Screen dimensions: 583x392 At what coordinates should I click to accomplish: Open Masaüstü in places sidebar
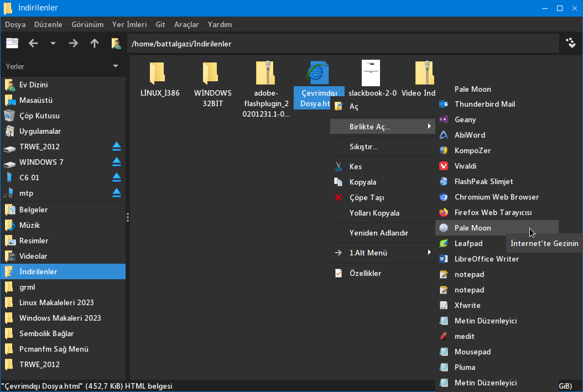[x=63, y=100]
